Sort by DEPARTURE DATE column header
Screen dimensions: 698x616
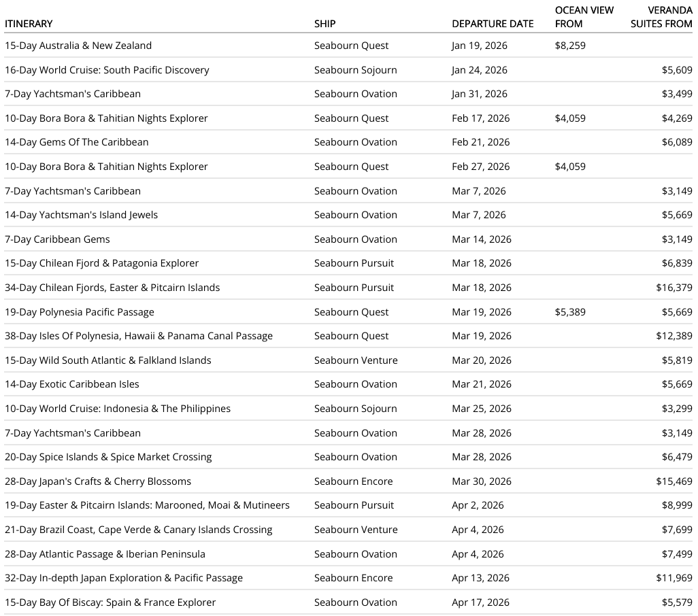[x=493, y=24]
